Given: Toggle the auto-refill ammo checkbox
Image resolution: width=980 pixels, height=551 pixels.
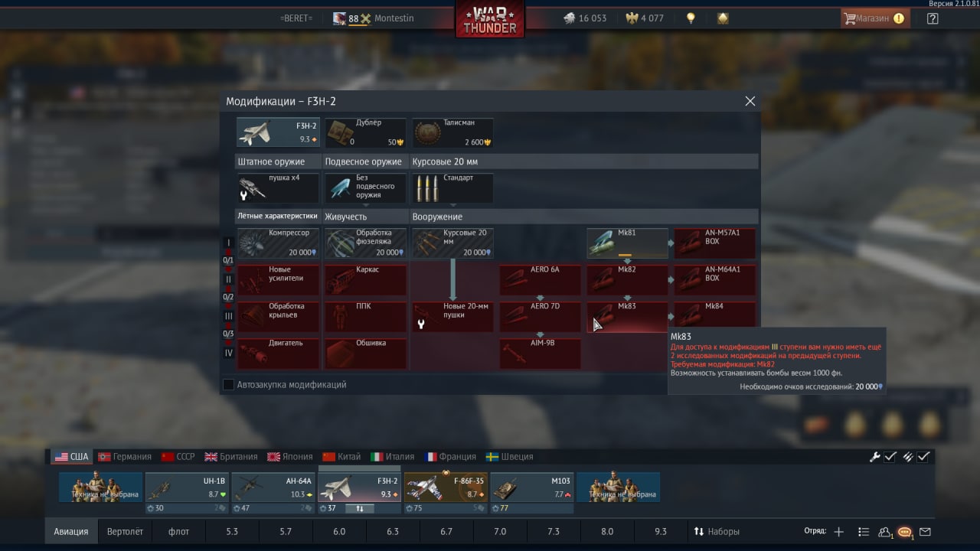Looking at the screenshot, I should [924, 457].
